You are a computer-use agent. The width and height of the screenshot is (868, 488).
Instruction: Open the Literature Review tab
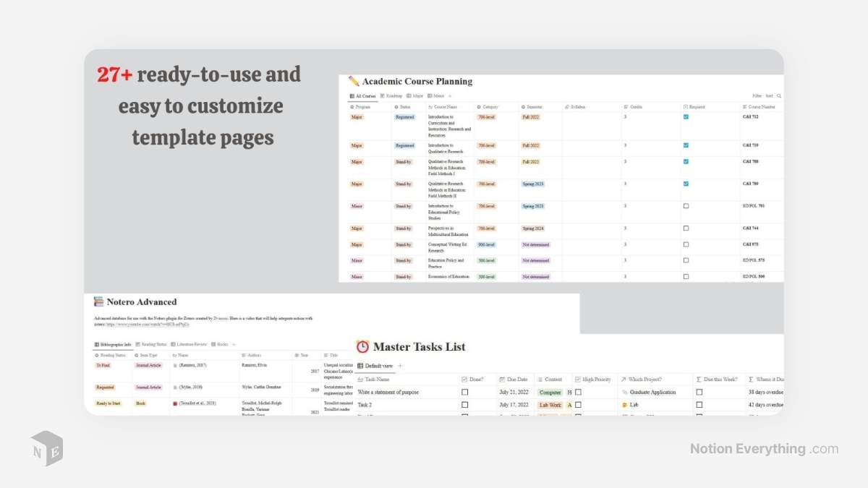click(x=190, y=344)
